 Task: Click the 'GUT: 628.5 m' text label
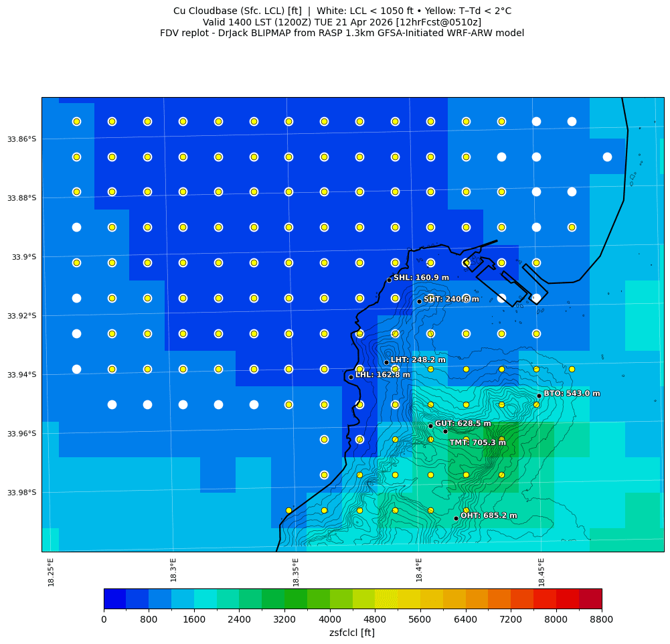coord(463,424)
